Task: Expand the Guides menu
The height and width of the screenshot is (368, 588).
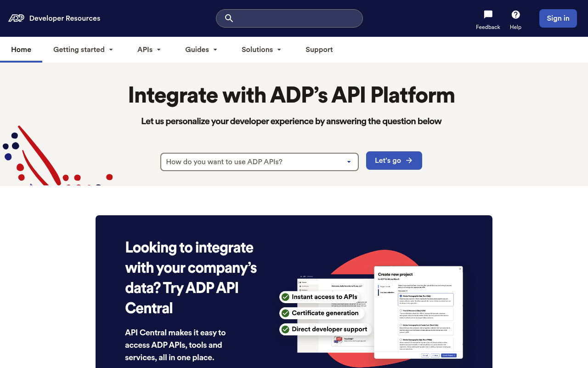Action: coord(201,50)
